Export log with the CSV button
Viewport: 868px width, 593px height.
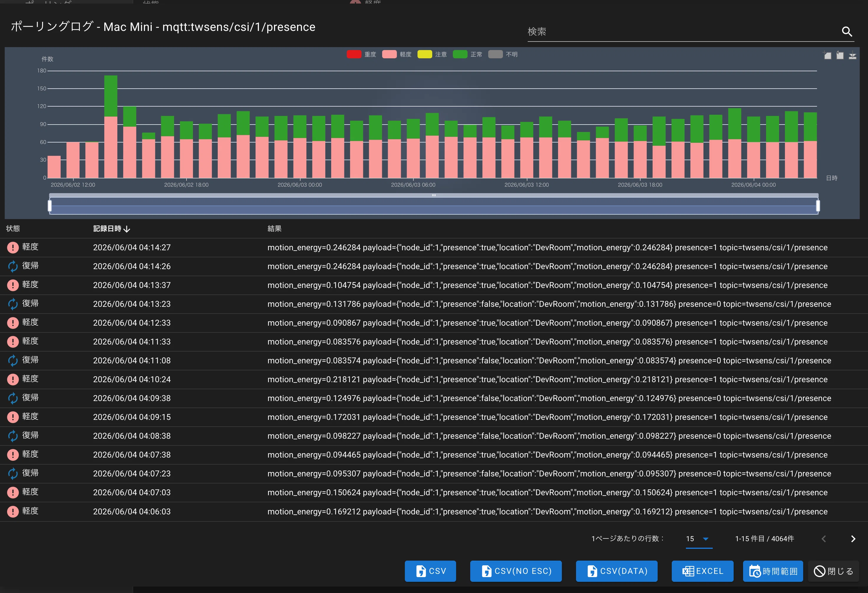(430, 571)
